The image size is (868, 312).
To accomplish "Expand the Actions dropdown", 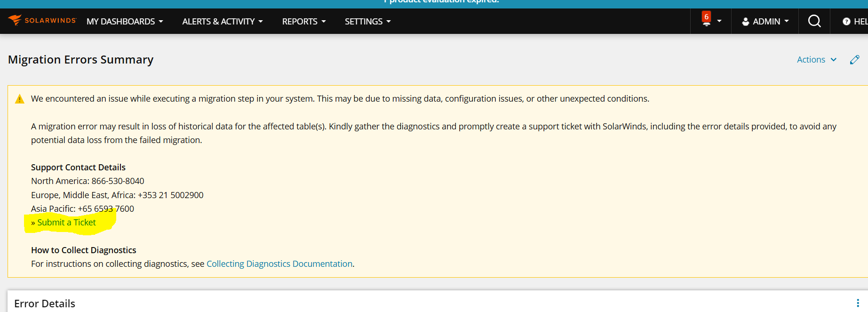I will [817, 60].
